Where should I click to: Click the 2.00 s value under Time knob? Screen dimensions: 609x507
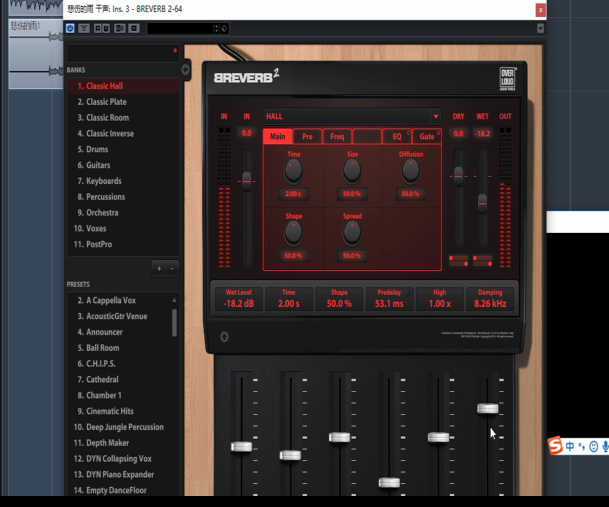pos(293,193)
